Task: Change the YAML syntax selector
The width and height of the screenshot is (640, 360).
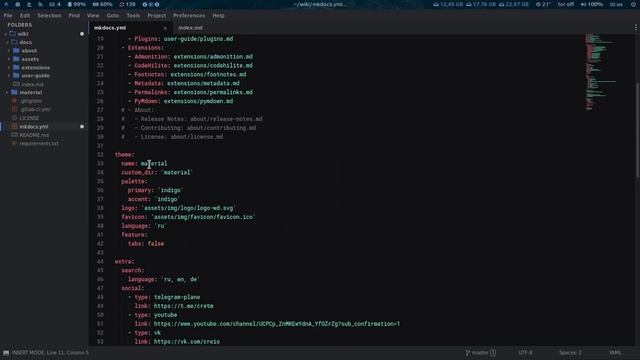Action: coord(615,353)
